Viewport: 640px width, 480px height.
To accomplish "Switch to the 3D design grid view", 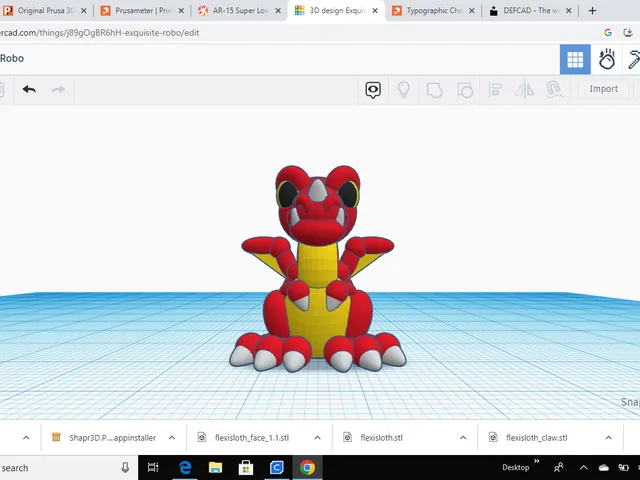I will (575, 59).
